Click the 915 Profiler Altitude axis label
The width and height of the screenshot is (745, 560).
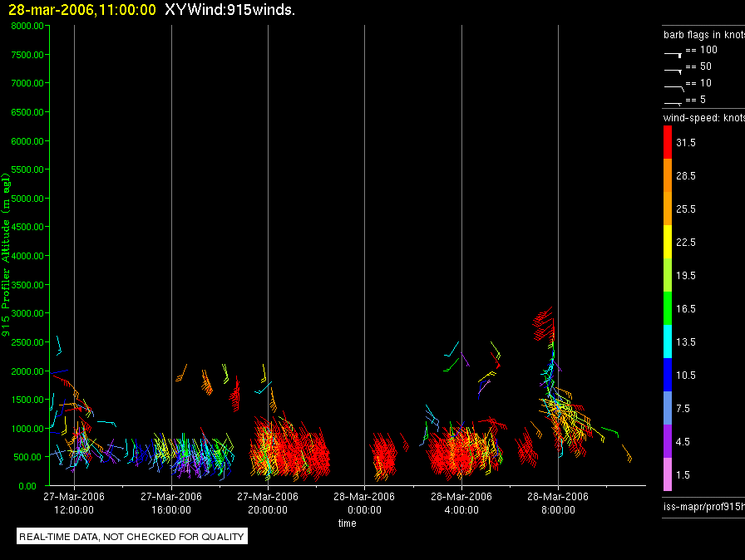tap(6, 255)
